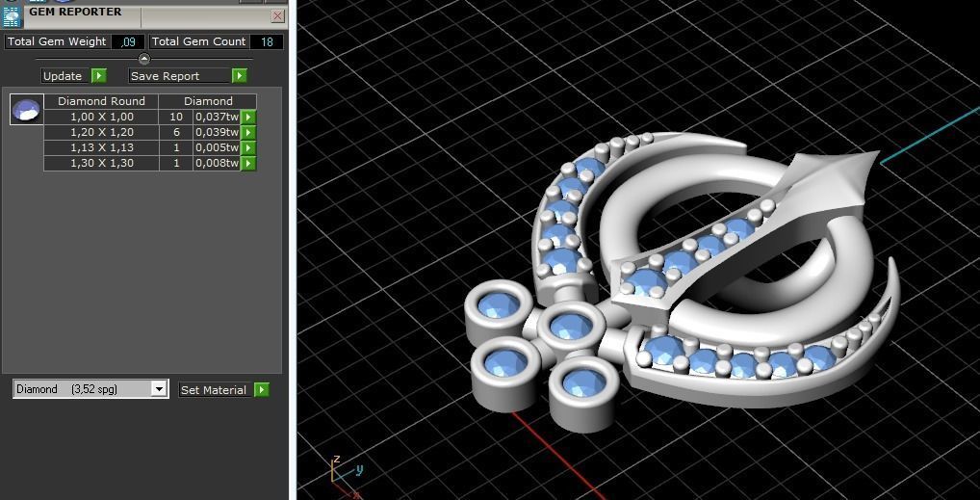Click the 0,005tw weight cell

pos(217,147)
